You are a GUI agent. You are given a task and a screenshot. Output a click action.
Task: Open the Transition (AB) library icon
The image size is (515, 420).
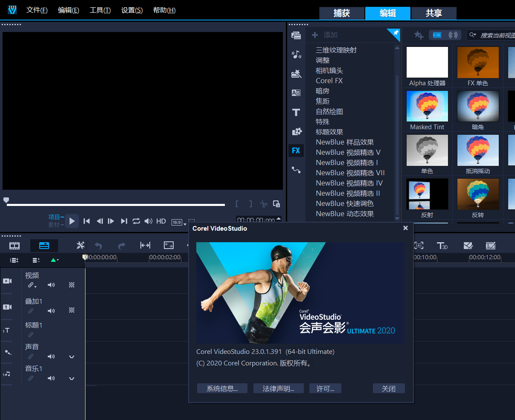(x=296, y=93)
